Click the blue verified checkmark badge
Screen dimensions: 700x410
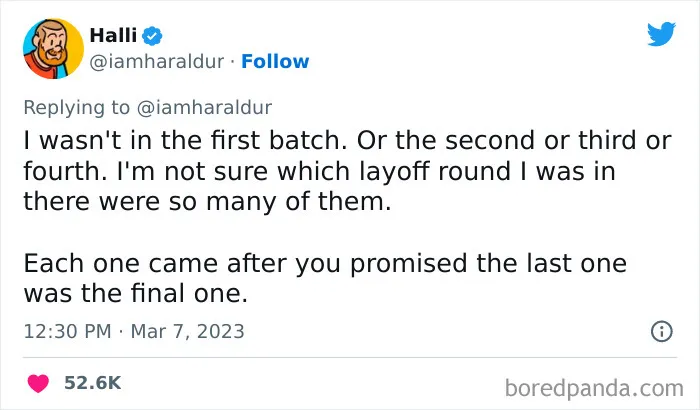(152, 36)
